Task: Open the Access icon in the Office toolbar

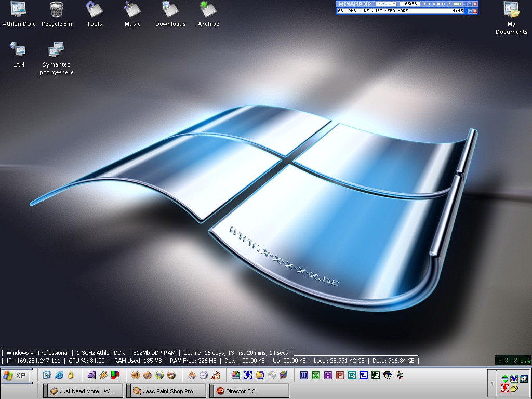Action: point(328,375)
